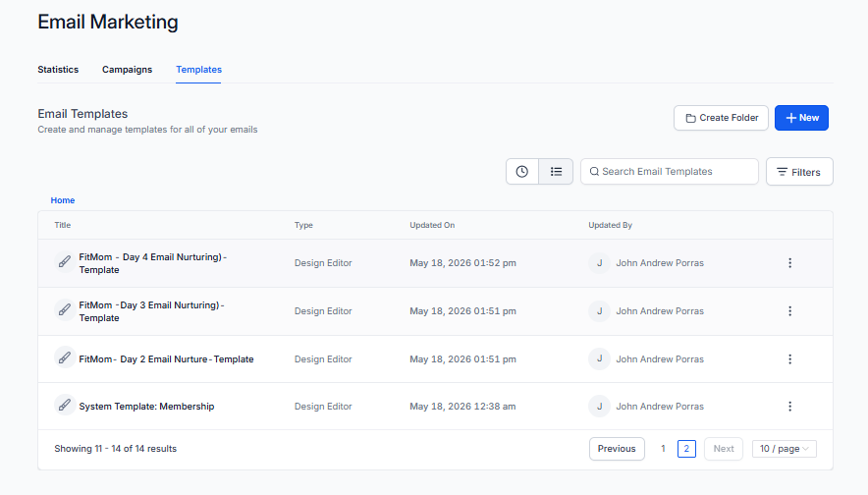Click the Type column header
This screenshot has width=868, height=495.
[x=303, y=225]
